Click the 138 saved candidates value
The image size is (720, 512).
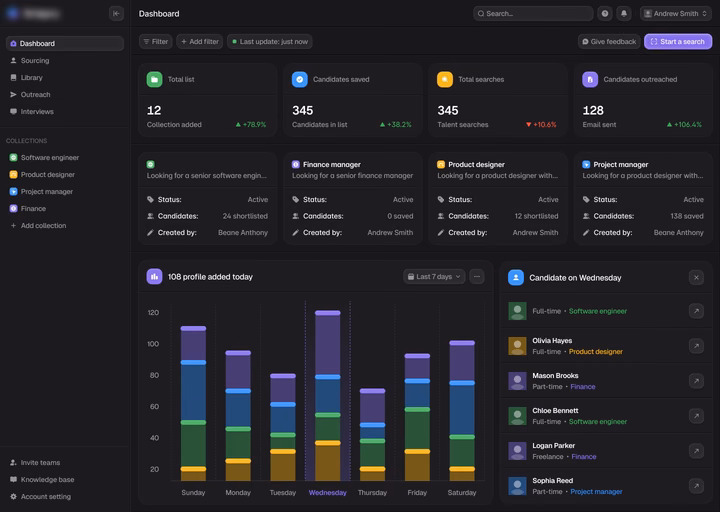point(686,216)
